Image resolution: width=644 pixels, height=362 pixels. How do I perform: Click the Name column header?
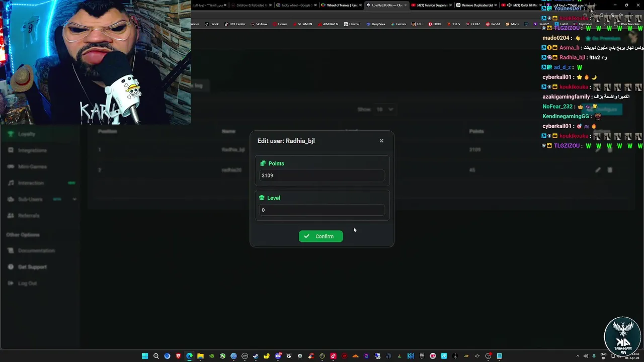point(228,131)
